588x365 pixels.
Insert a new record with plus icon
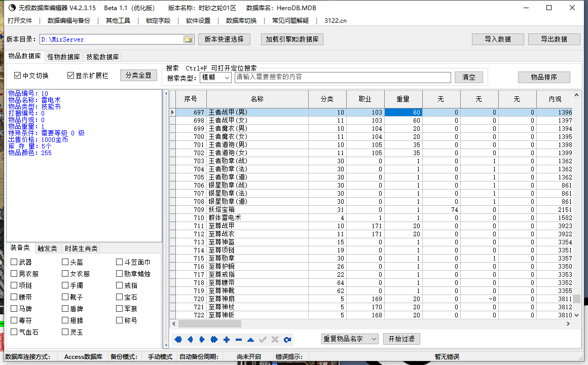click(x=227, y=340)
